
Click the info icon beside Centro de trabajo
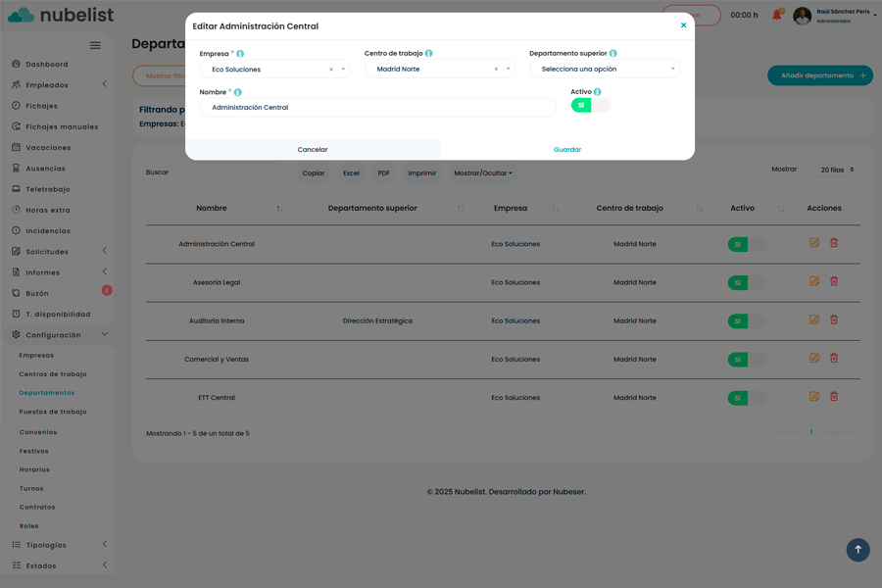click(x=429, y=54)
